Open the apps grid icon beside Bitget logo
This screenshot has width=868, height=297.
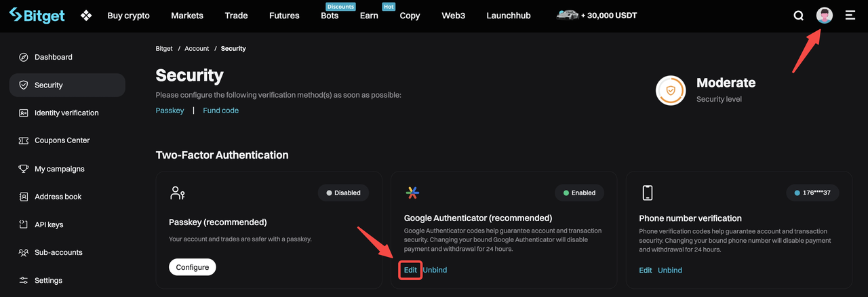(x=86, y=15)
